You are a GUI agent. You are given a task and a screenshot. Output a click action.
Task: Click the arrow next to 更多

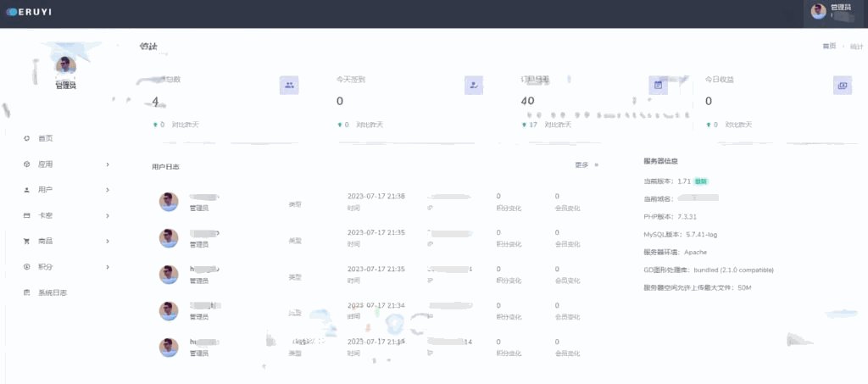pos(596,165)
